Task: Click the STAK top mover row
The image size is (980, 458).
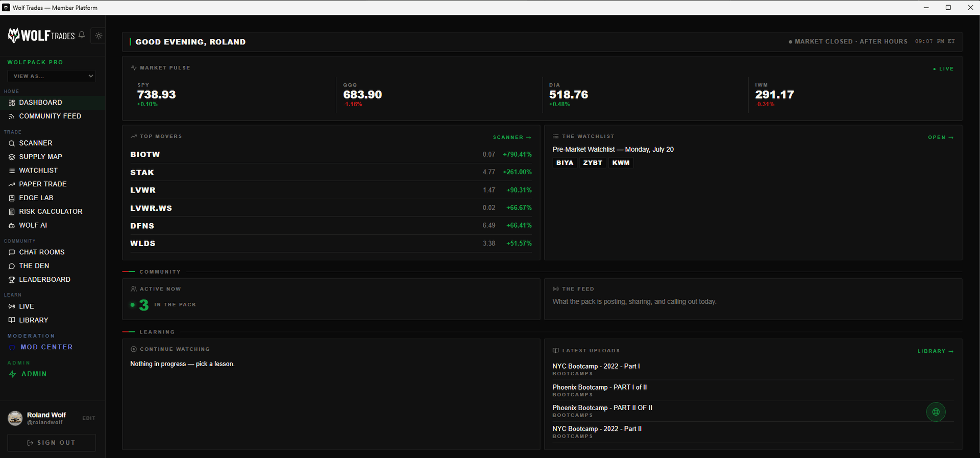Action: (x=331, y=172)
